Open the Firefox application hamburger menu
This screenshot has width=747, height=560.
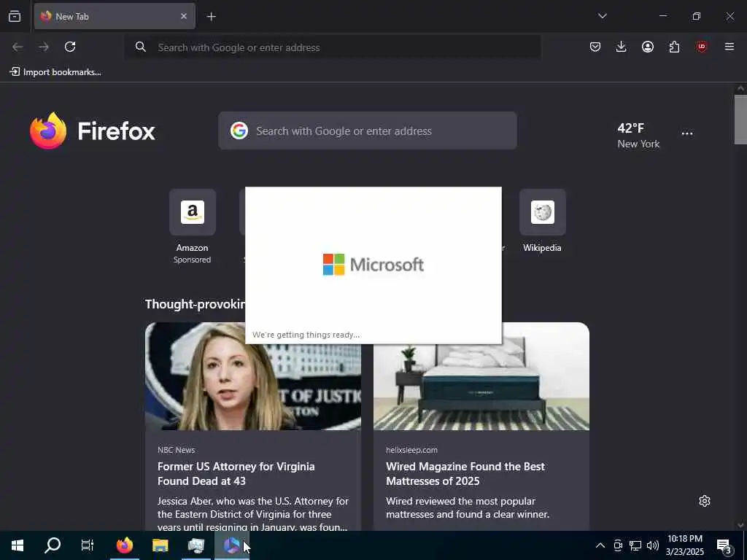click(x=729, y=47)
